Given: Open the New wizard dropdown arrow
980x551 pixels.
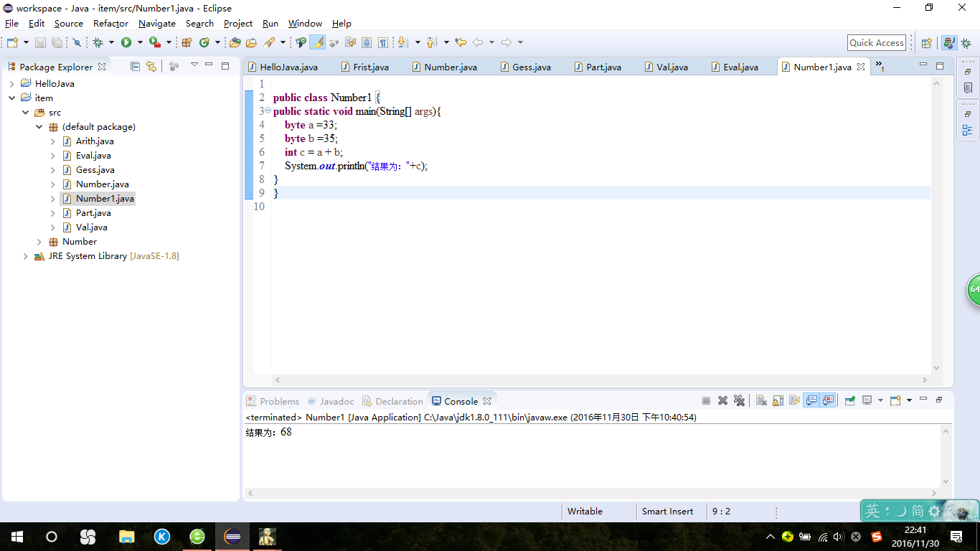Looking at the screenshot, I should click(26, 42).
